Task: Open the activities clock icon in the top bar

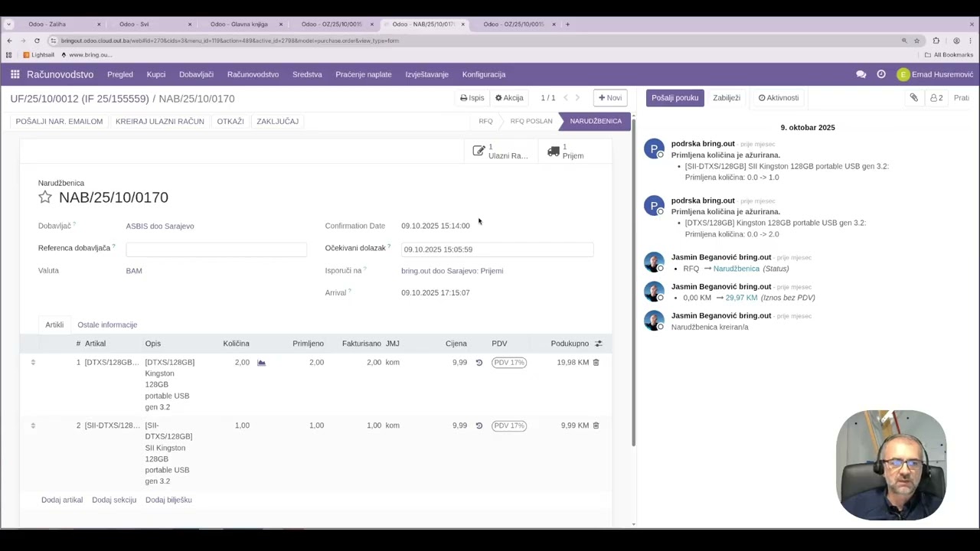Action: click(x=881, y=74)
